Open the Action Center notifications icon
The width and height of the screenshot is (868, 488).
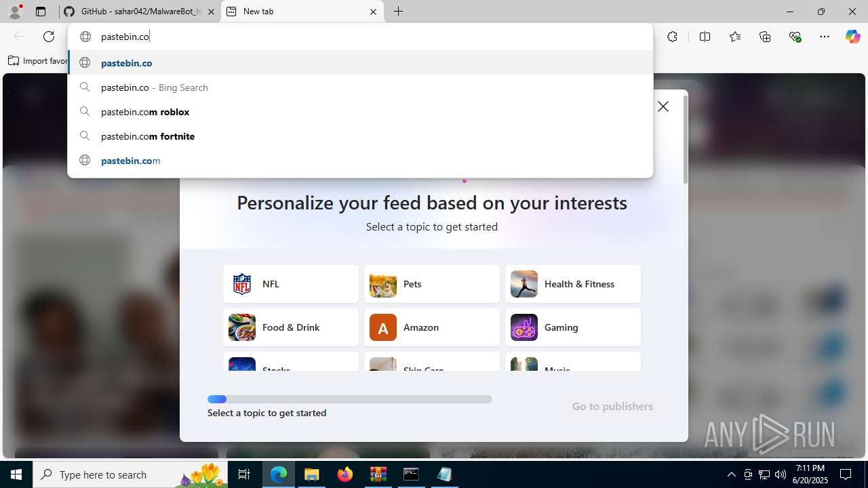point(846,474)
